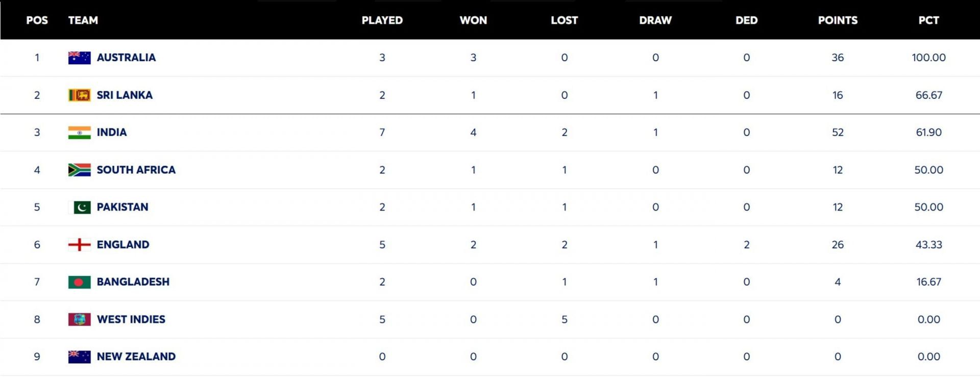Viewport: 980px width, 377px height.
Task: Click Australia's 100.00 PCT value
Action: [x=928, y=58]
